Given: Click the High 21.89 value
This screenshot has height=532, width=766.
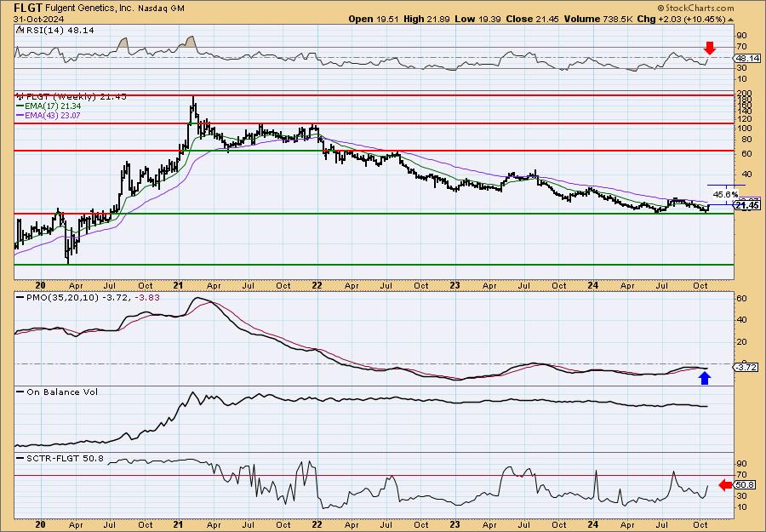Looking at the screenshot, I should (x=427, y=19).
